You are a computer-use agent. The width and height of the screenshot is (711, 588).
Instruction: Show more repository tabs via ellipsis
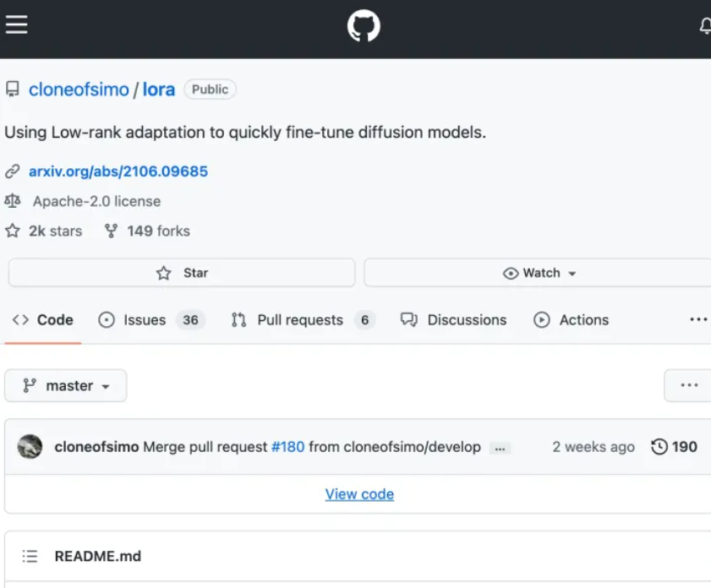[698, 320]
